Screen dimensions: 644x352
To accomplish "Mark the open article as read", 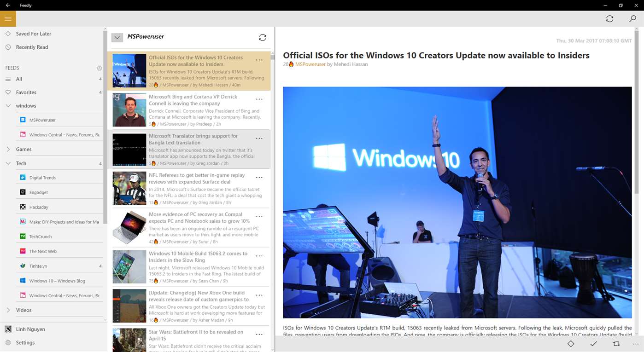I will click(x=594, y=343).
